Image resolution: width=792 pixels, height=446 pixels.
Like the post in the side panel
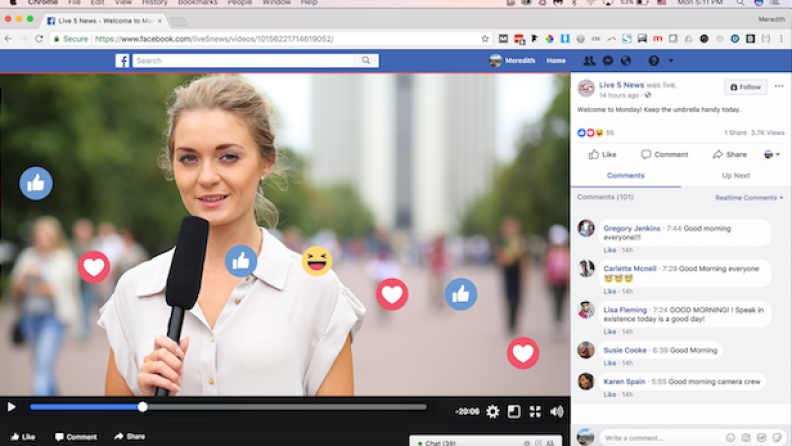tap(602, 155)
